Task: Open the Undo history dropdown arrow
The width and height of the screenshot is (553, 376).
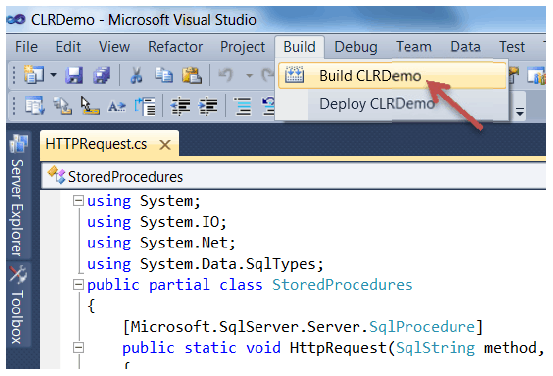Action: pos(249,75)
